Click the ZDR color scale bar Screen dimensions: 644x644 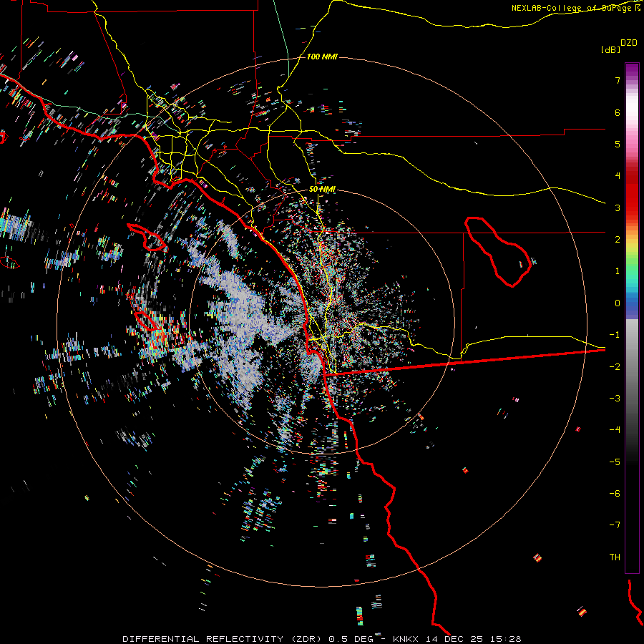pos(632,318)
